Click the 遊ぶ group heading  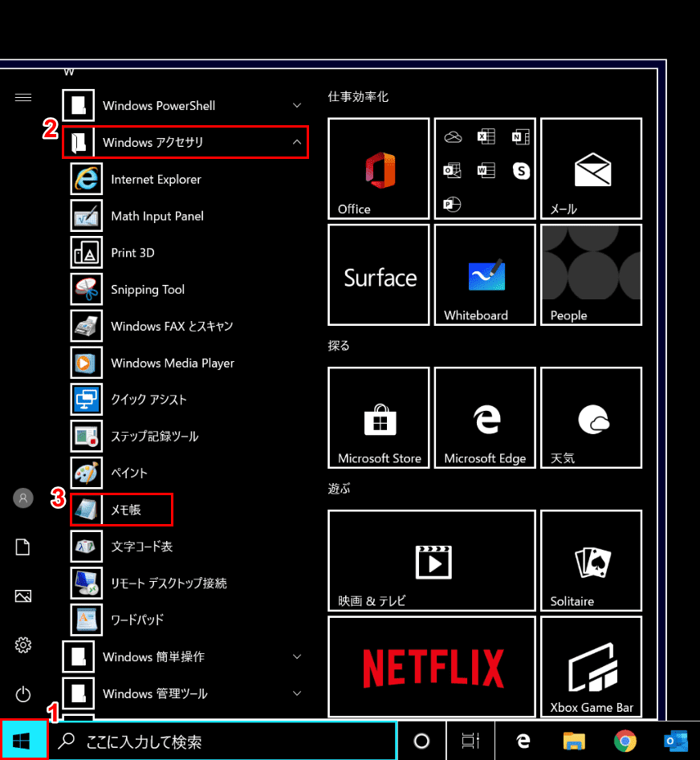339,489
